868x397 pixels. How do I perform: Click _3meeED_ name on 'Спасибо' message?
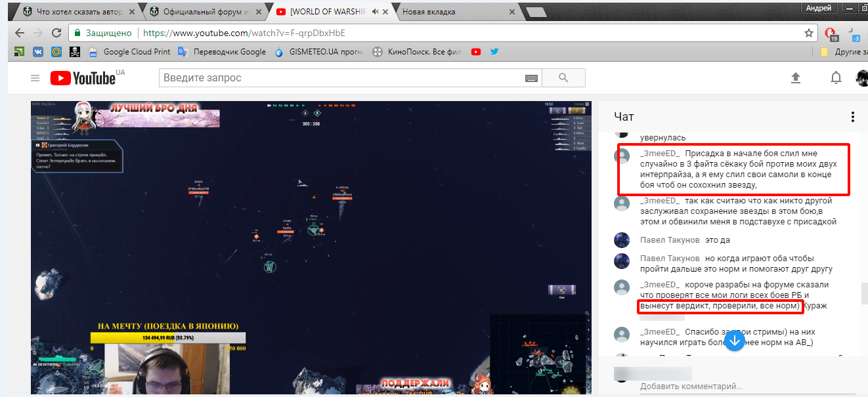point(659,331)
